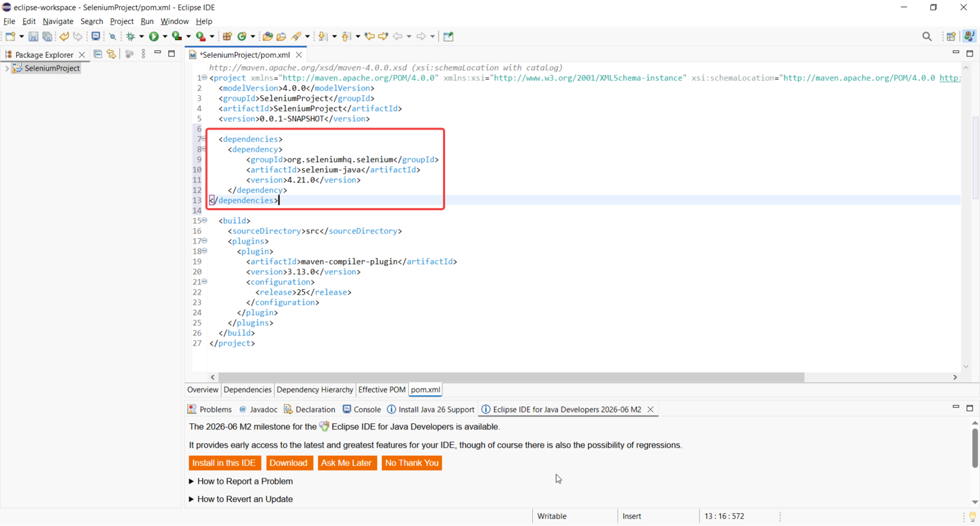This screenshot has height=526, width=980.
Task: Collapse the build element fold marker
Action: tap(204, 220)
